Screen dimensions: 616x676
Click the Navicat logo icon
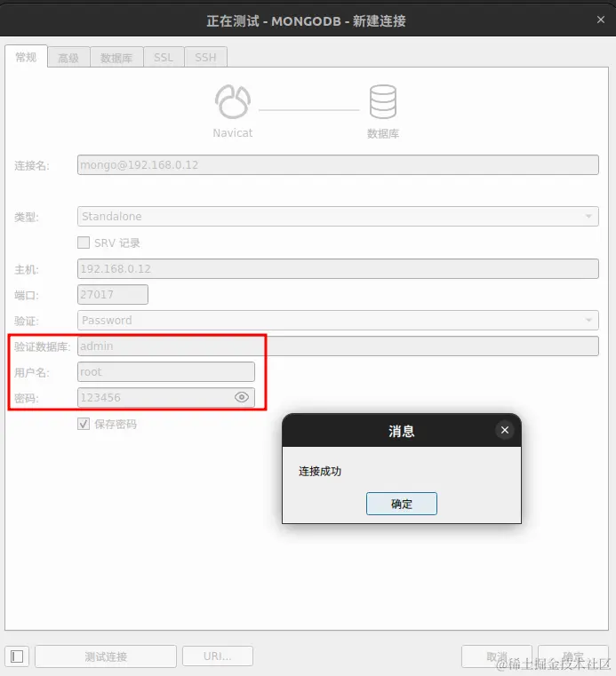[233, 102]
